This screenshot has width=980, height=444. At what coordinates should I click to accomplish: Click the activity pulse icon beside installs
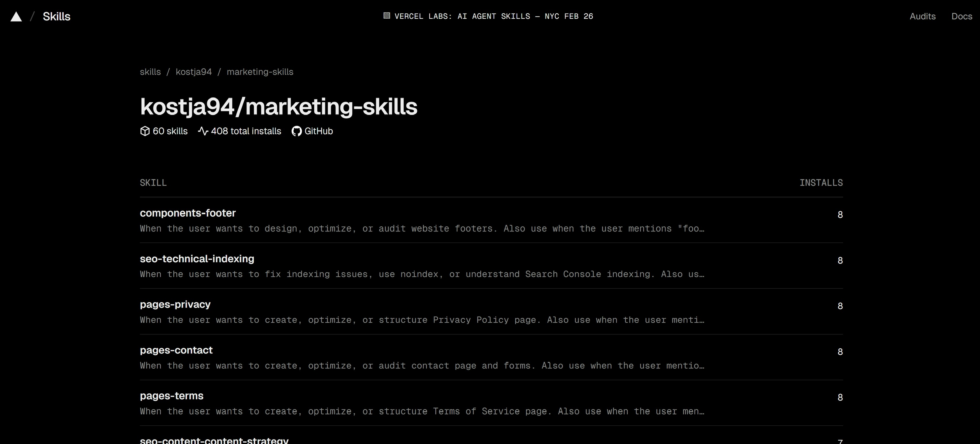[203, 131]
